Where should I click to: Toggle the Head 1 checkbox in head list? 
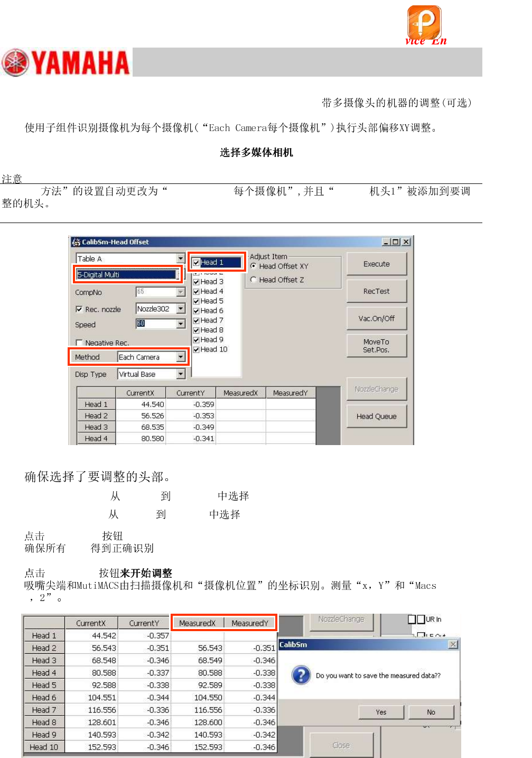[197, 262]
